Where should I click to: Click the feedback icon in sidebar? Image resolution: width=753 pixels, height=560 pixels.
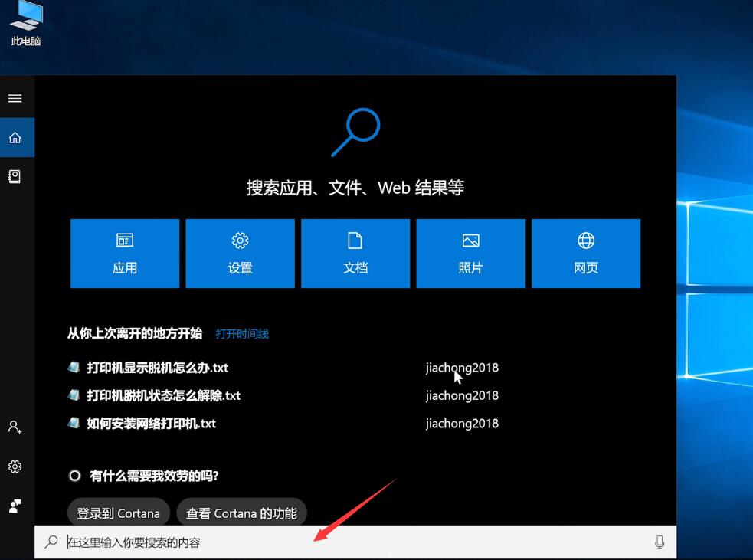coord(16,506)
